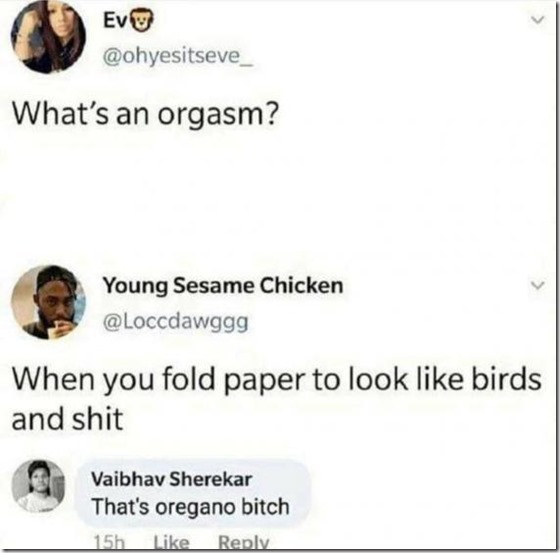Click the Young Sesame Chicken display name
This screenshot has width=560, height=553.
click(x=223, y=286)
